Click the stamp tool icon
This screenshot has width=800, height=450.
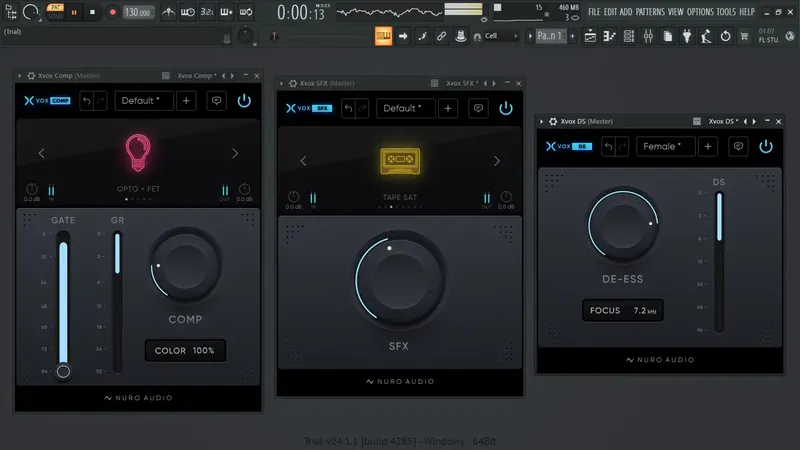(x=460, y=36)
